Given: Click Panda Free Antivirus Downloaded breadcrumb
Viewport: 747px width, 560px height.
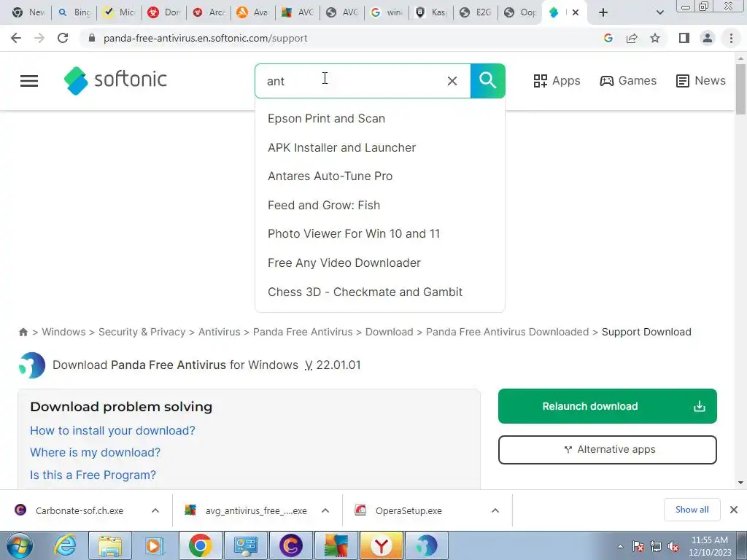Looking at the screenshot, I should point(508,332).
